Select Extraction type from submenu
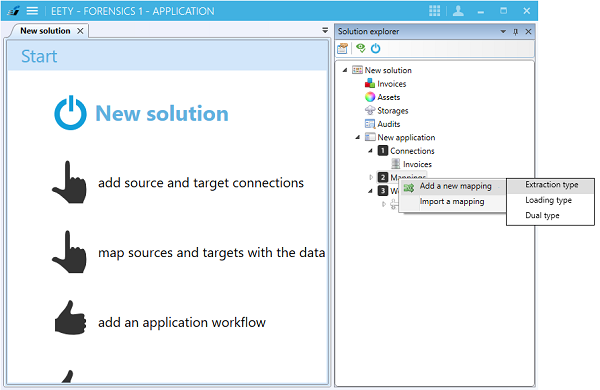 click(x=551, y=185)
